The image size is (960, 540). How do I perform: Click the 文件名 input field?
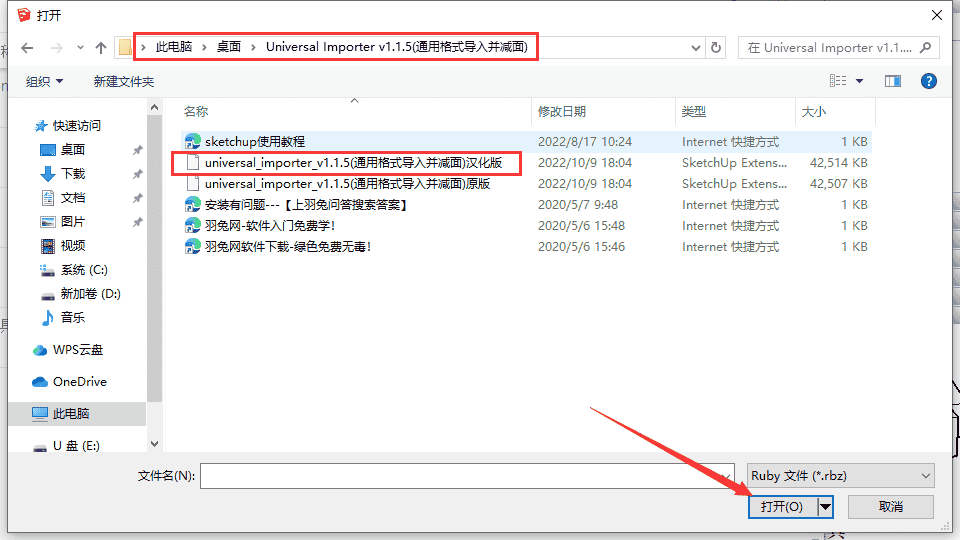coord(467,476)
